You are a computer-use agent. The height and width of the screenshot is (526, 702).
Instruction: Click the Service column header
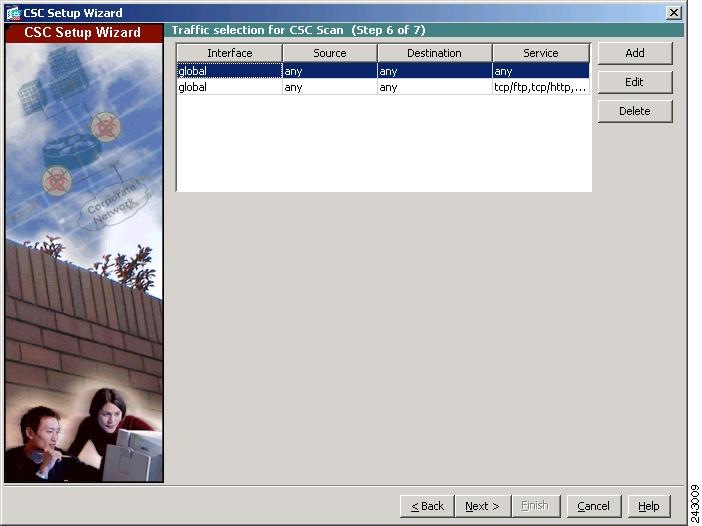(x=541, y=53)
